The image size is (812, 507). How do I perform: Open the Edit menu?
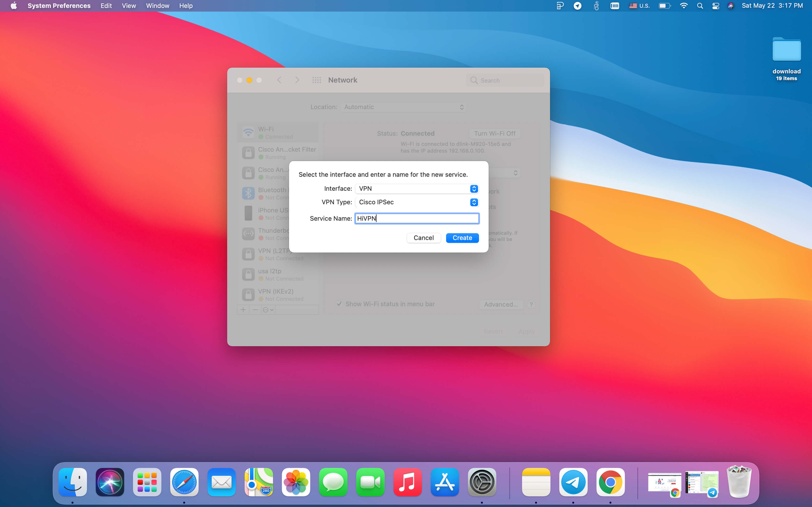106,6
